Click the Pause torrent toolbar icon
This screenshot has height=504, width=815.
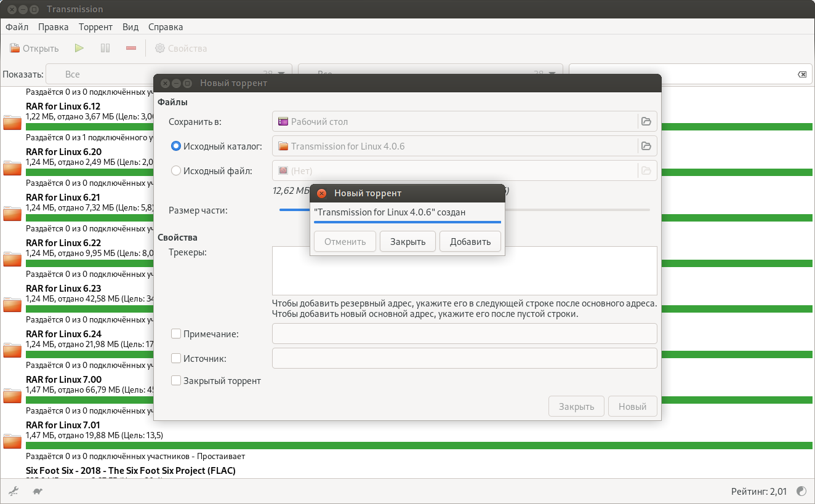(105, 48)
